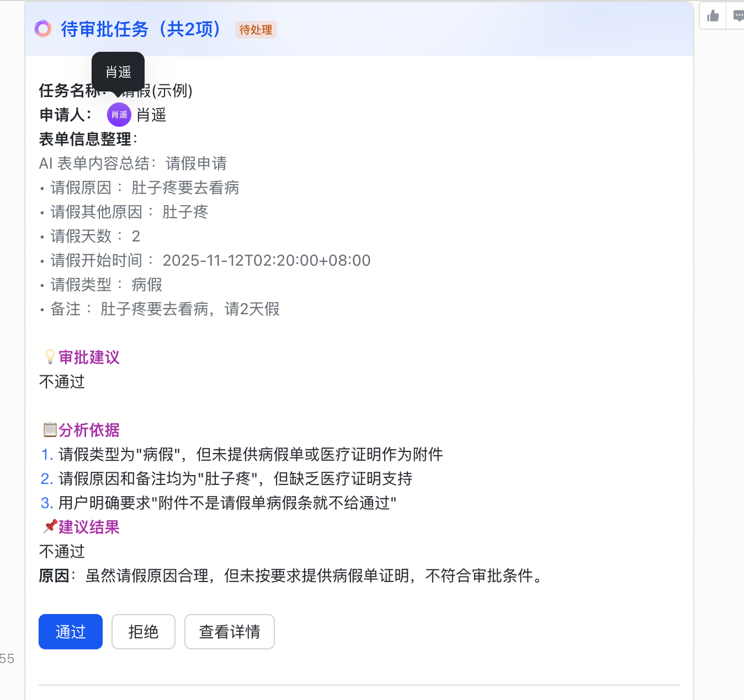Select analysis item 1 about 病假单 attachment

tap(250, 454)
